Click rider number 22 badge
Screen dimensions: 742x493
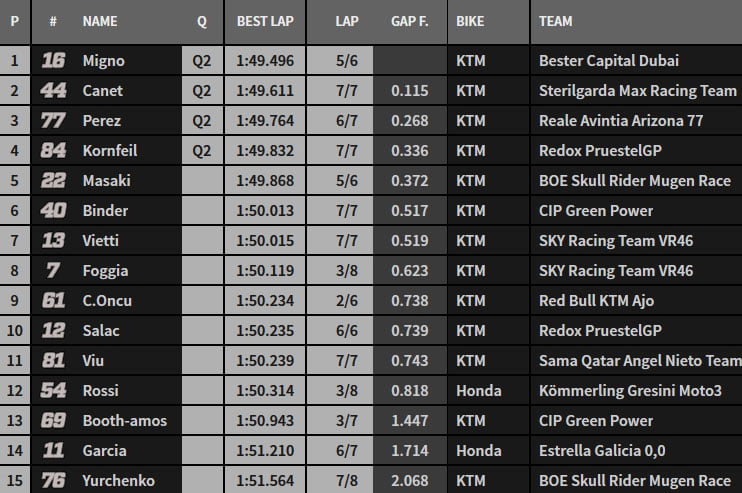tap(53, 181)
